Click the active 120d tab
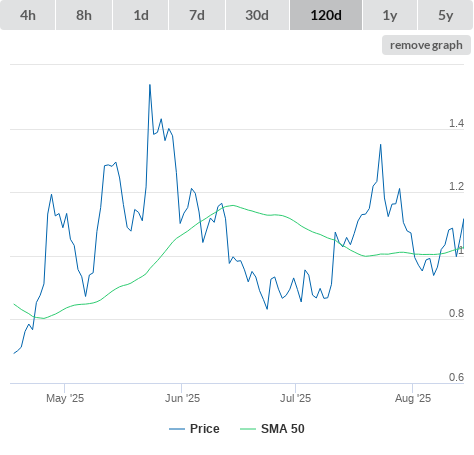Viewport: 474px width, 455px height. pos(326,15)
